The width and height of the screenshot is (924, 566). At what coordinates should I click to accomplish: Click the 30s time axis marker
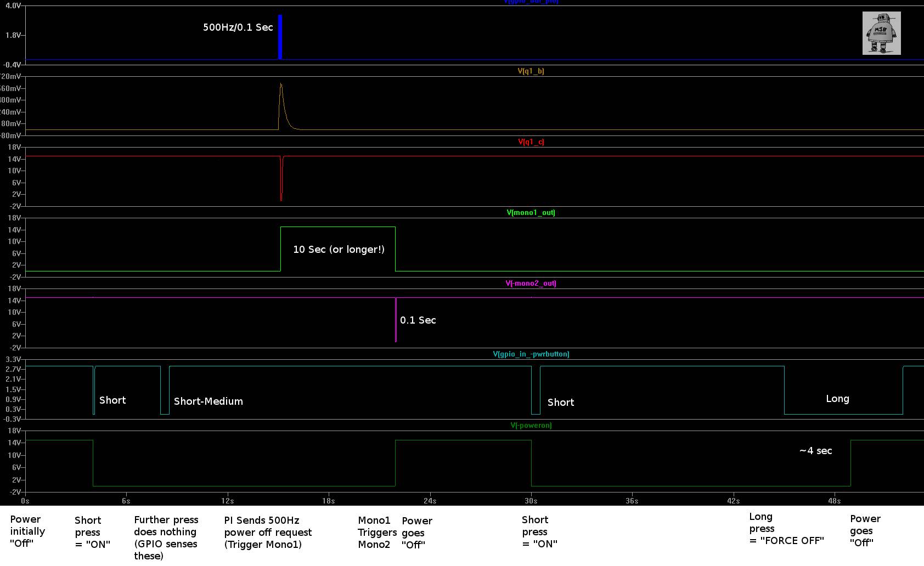pyautogui.click(x=531, y=501)
